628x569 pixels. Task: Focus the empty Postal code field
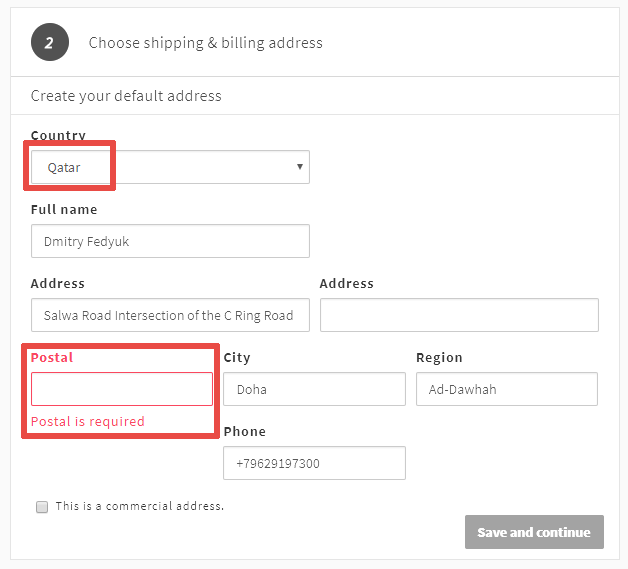(x=122, y=389)
